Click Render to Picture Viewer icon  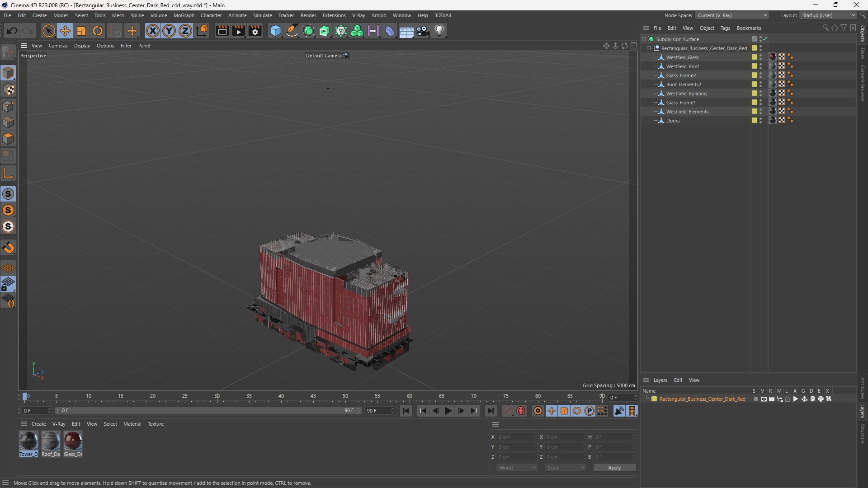(238, 31)
